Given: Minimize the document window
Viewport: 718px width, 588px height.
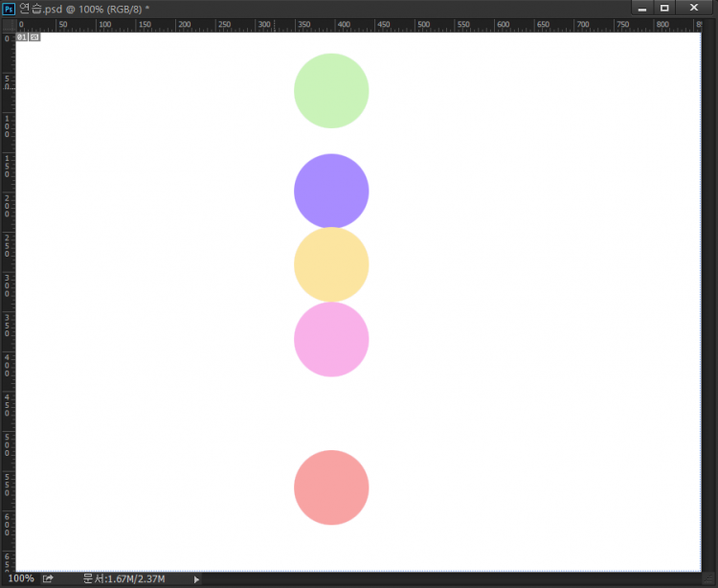Looking at the screenshot, I should 641,8.
